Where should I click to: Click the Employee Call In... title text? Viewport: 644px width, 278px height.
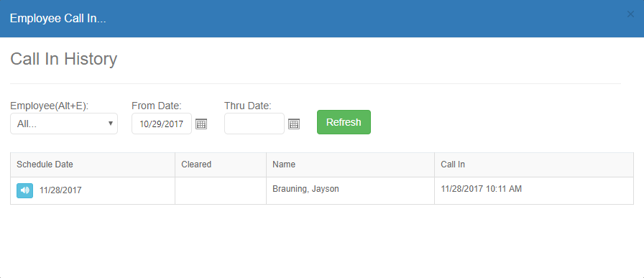click(58, 19)
